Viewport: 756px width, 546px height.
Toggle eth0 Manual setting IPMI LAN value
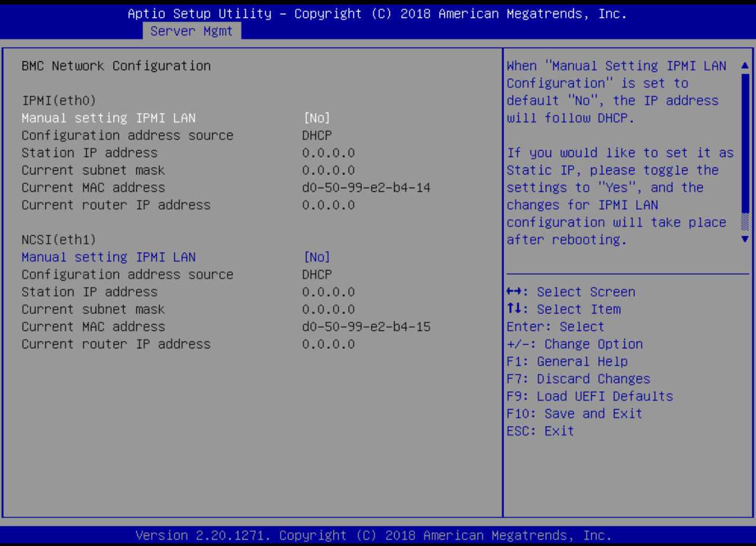(x=317, y=118)
